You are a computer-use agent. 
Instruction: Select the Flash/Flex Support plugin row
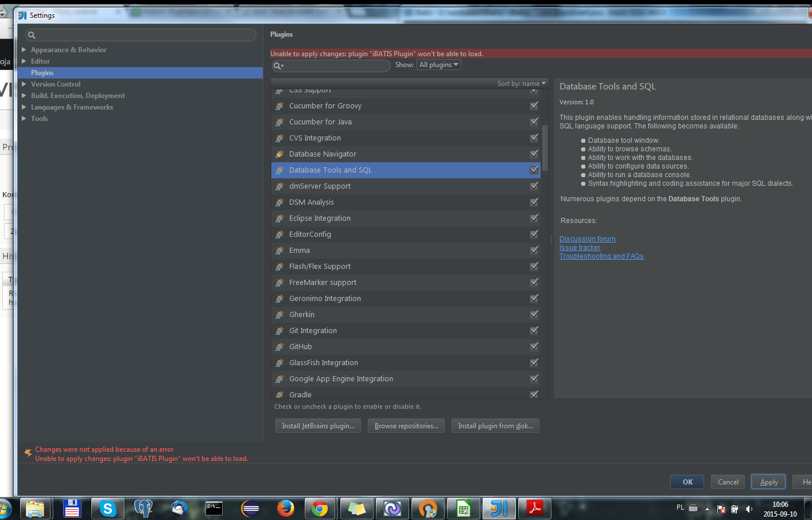406,267
